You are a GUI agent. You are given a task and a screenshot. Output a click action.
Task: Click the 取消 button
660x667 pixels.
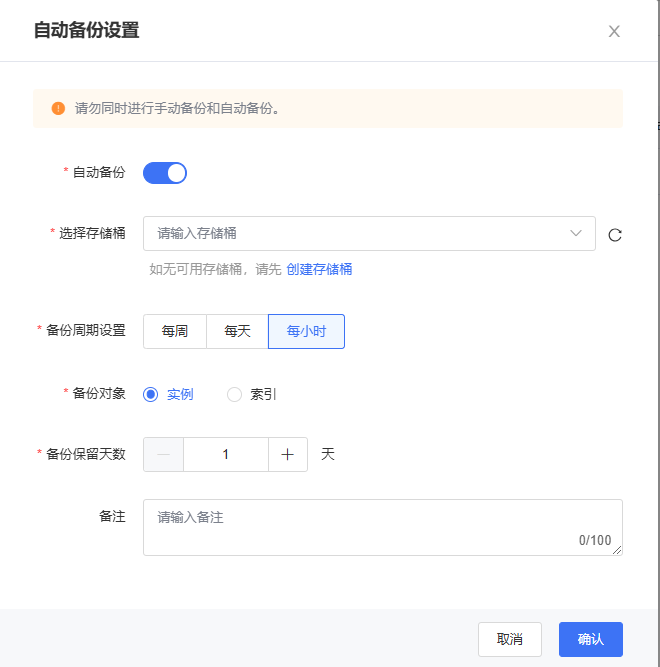pos(510,639)
